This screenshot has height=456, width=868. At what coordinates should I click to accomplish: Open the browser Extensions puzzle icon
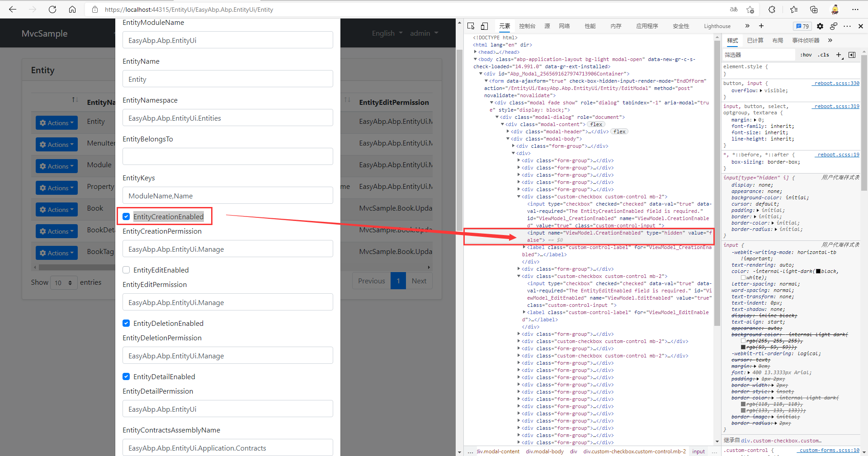pos(772,9)
